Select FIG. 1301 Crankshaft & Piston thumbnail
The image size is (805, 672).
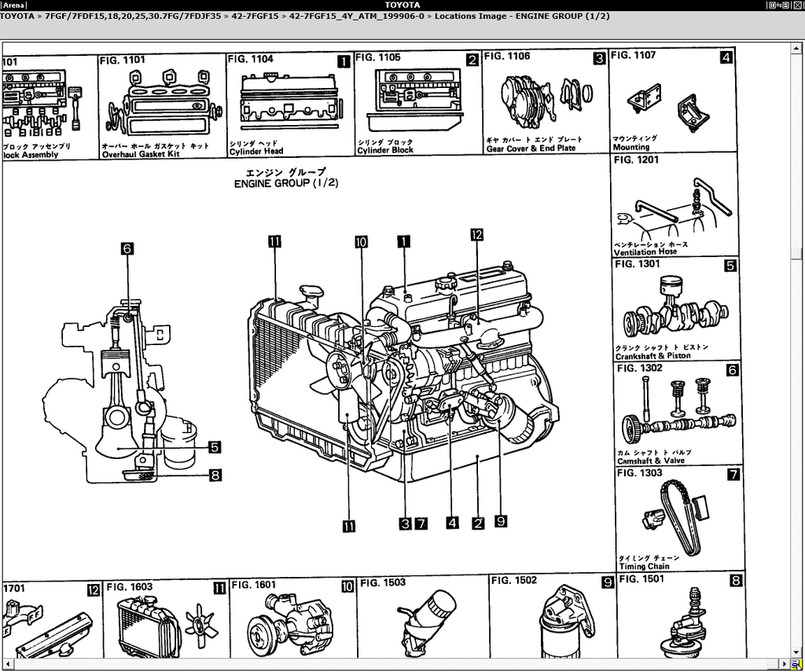pyautogui.click(x=676, y=309)
